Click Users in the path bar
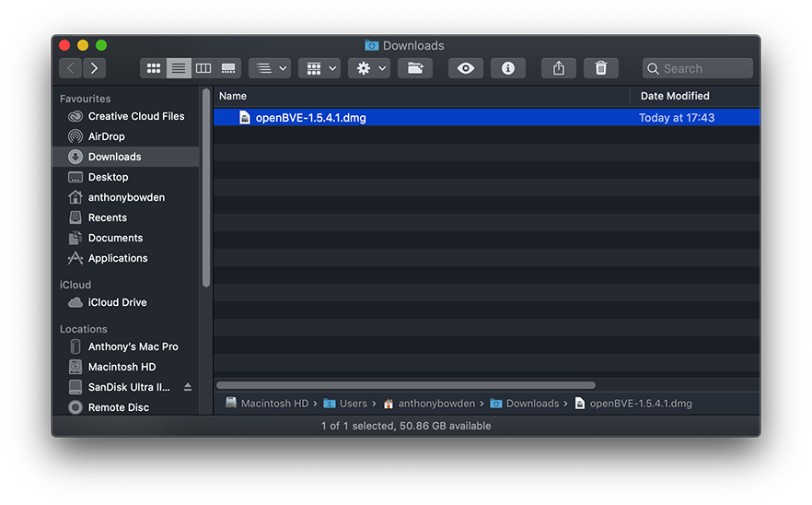Viewport: 812px width, 505px height. pyautogui.click(x=345, y=404)
